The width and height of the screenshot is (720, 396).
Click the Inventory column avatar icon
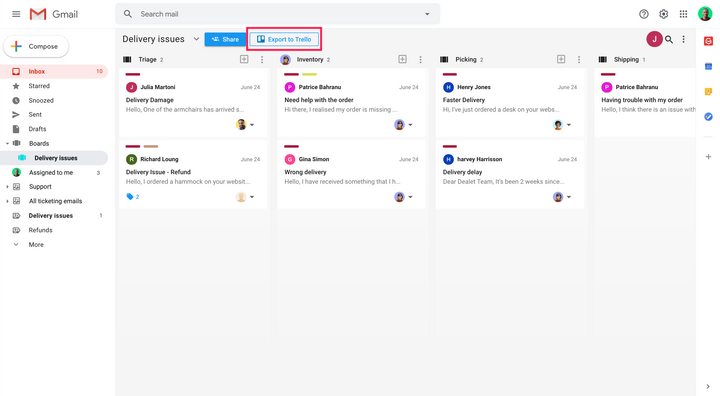tap(285, 60)
